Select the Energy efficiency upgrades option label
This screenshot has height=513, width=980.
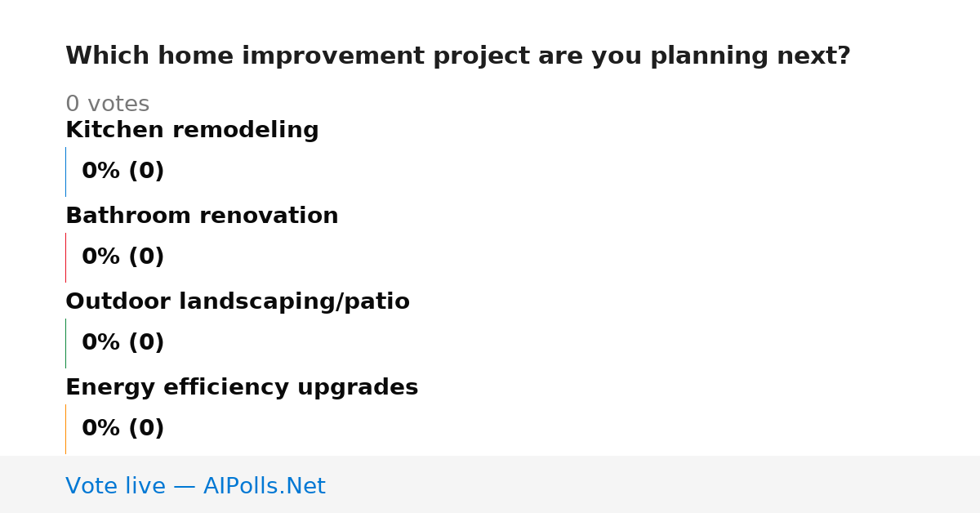(x=242, y=388)
